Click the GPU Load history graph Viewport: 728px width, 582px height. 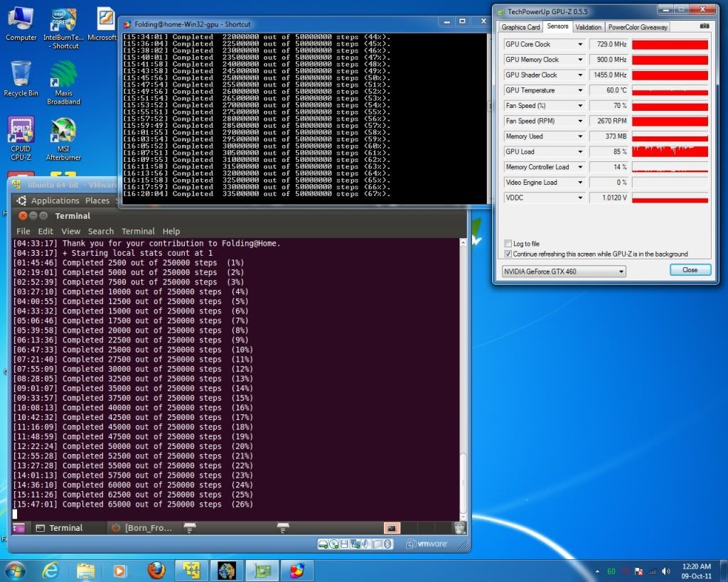(670, 151)
